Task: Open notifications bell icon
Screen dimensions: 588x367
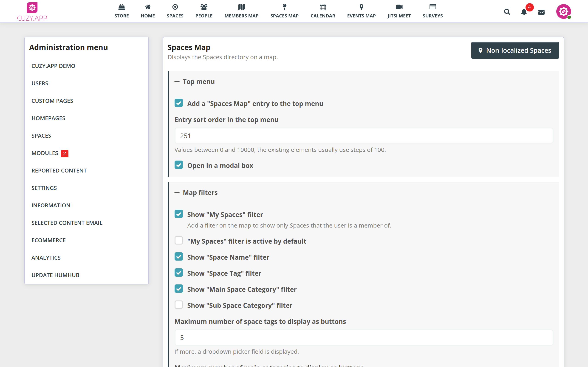Action: (524, 12)
